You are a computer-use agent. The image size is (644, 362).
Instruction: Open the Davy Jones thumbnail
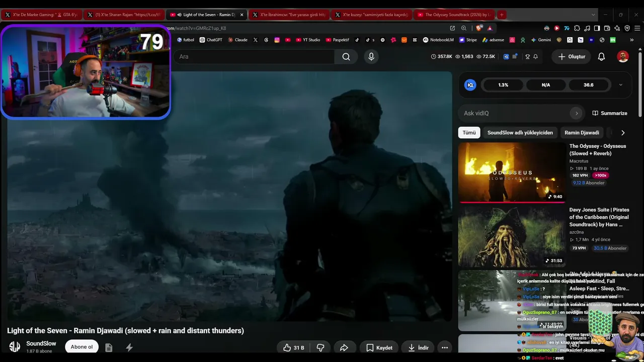click(x=512, y=236)
